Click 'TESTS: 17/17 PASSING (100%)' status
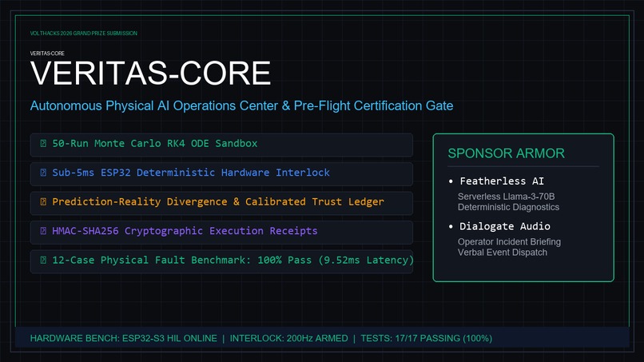The width and height of the screenshot is (644, 362). (427, 339)
